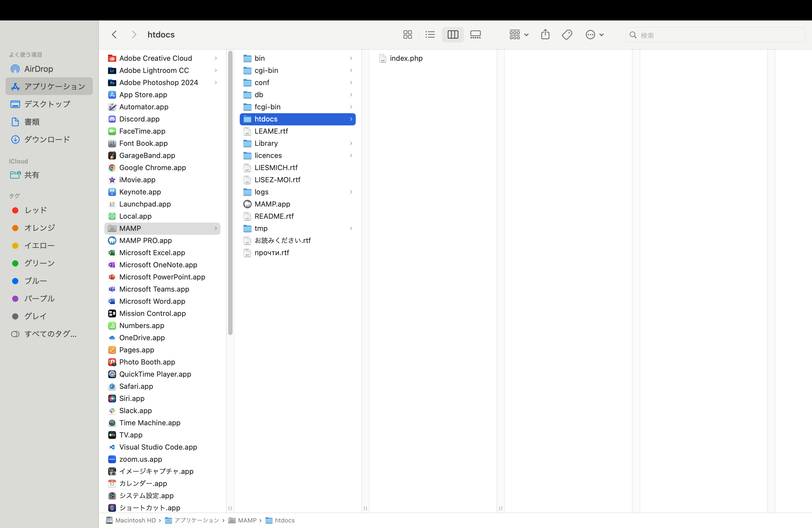Screen dimensions: 812x528
Task: Select the column view button
Action: [452, 35]
